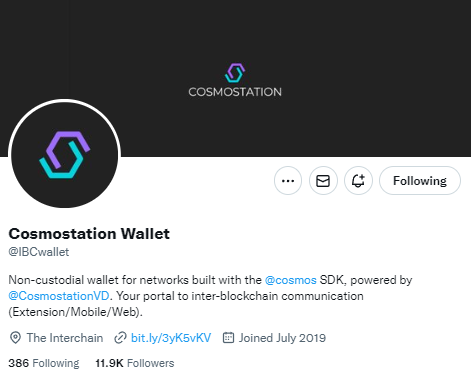Open the @CosmostationVD mention link
Image resolution: width=471 pixels, height=377 pixels.
click(x=59, y=296)
